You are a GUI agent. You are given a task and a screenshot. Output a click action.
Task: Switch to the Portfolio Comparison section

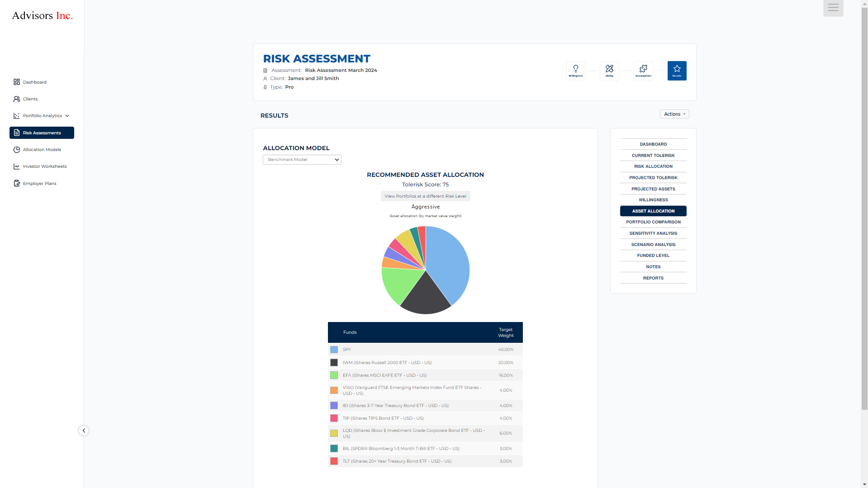(653, 222)
